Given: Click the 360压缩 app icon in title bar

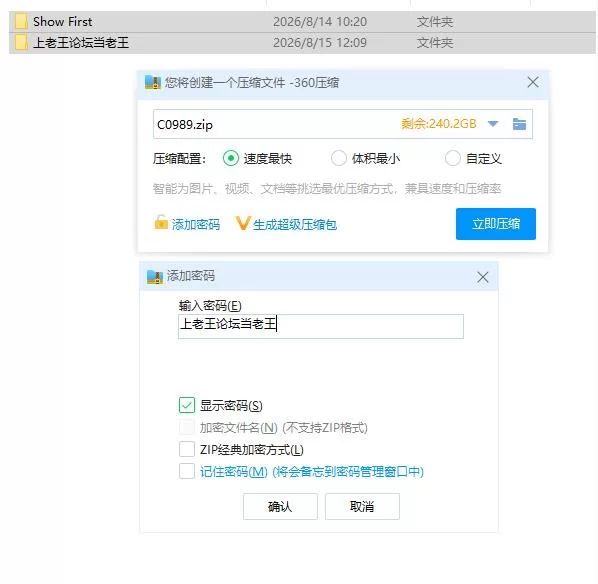Looking at the screenshot, I should coord(153,82).
